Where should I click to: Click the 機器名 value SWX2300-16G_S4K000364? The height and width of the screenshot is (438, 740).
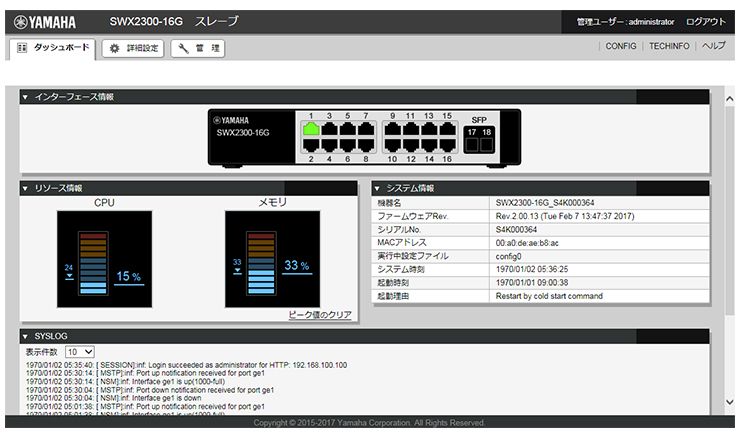tap(545, 203)
